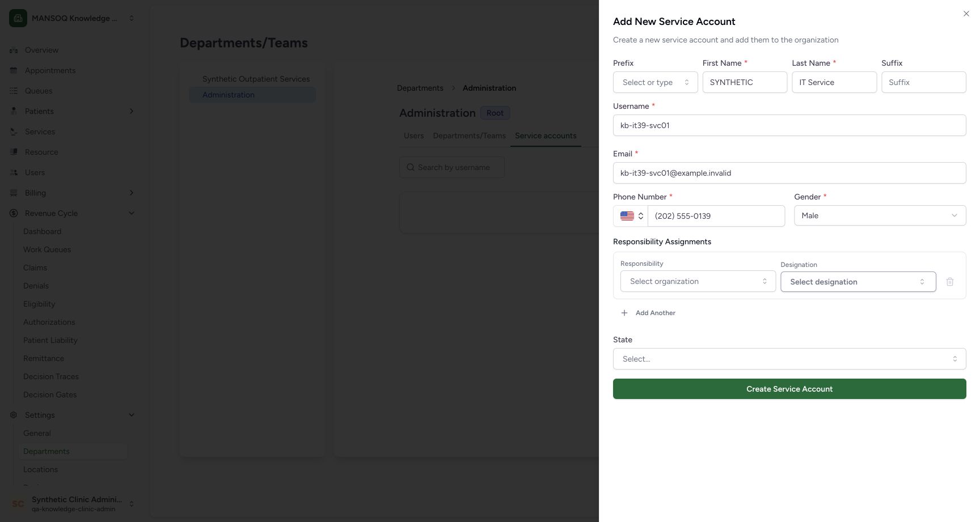Click the Overview sidebar icon
The image size is (980, 522).
coord(14,50)
